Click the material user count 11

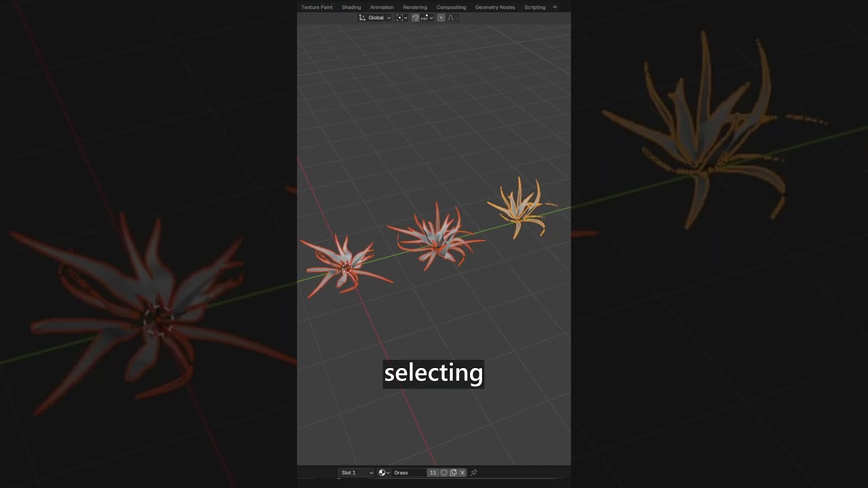pyautogui.click(x=433, y=472)
